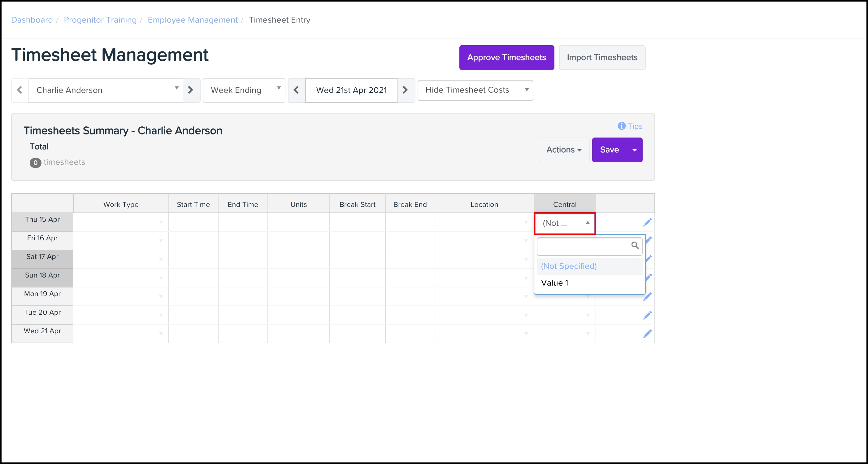Image resolution: width=868 pixels, height=464 pixels.
Task: Select (Not Specified) option
Action: pyautogui.click(x=569, y=266)
